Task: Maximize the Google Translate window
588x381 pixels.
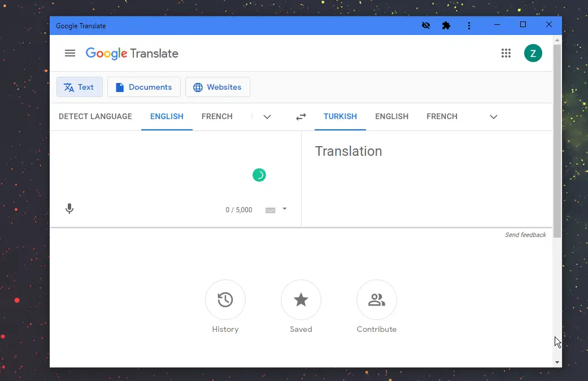Action: coord(522,25)
